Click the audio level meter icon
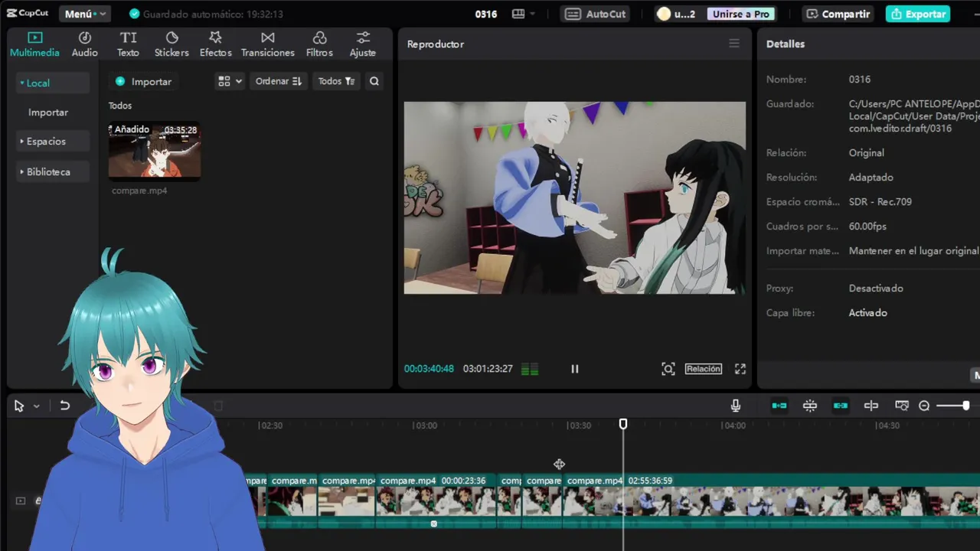 (530, 370)
